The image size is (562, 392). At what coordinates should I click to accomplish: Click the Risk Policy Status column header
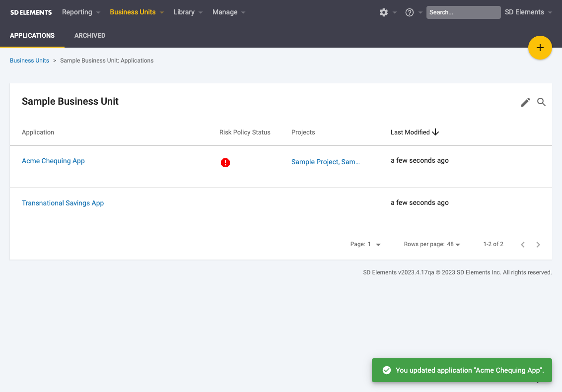pos(245,132)
